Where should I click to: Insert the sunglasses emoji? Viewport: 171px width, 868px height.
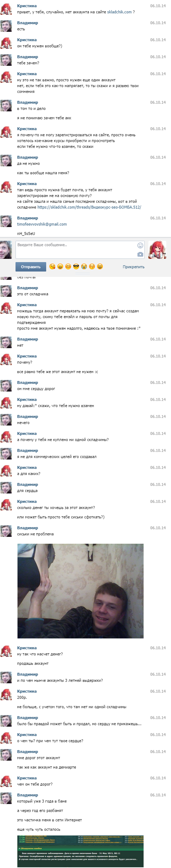click(x=76, y=267)
